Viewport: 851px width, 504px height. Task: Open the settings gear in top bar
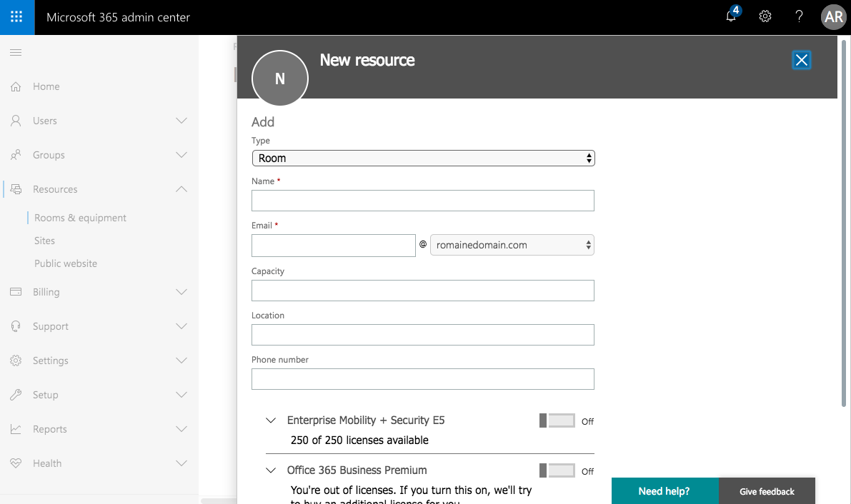pyautogui.click(x=765, y=16)
